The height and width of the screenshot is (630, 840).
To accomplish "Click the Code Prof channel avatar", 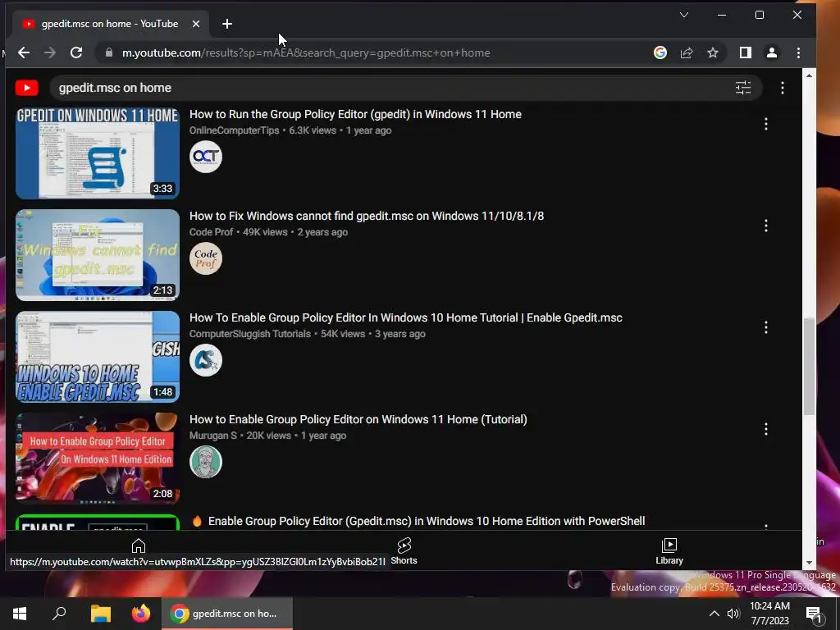I will (206, 258).
